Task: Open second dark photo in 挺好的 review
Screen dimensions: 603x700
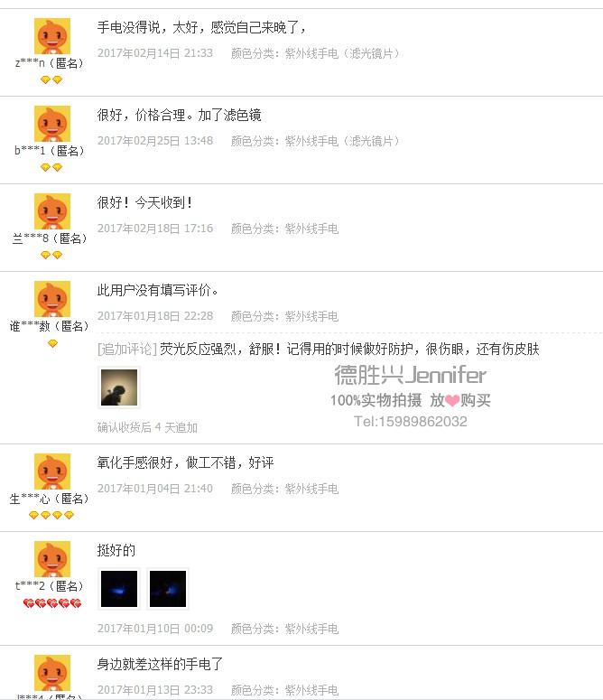Action: tap(168, 589)
